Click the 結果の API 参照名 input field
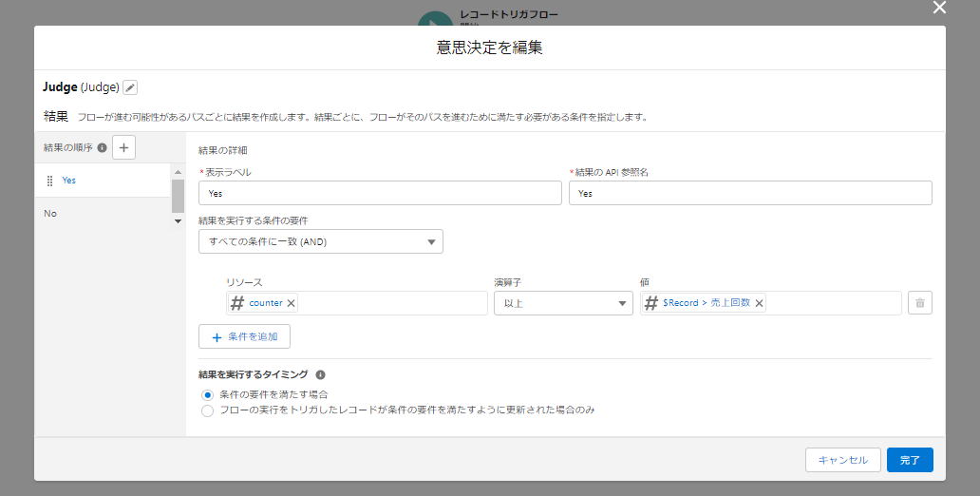This screenshot has width=980, height=496. pyautogui.click(x=750, y=193)
